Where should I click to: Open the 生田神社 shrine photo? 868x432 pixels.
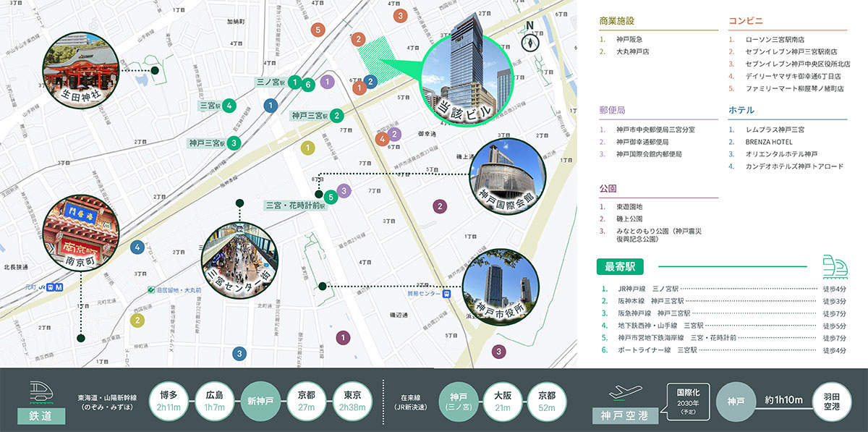[x=80, y=71]
